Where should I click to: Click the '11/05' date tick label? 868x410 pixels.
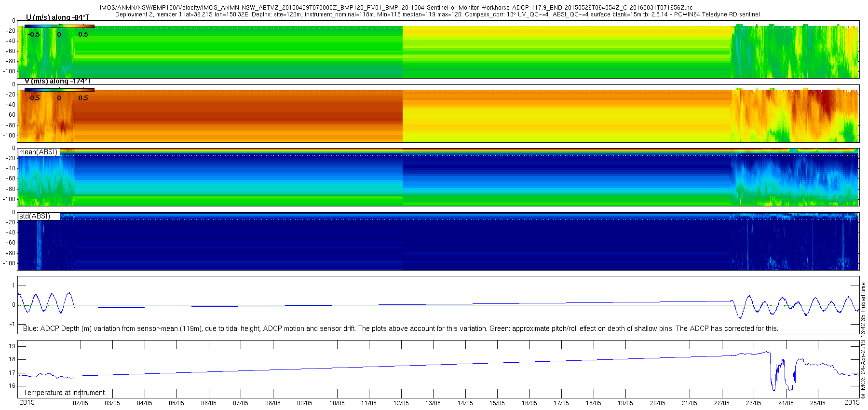369,403
